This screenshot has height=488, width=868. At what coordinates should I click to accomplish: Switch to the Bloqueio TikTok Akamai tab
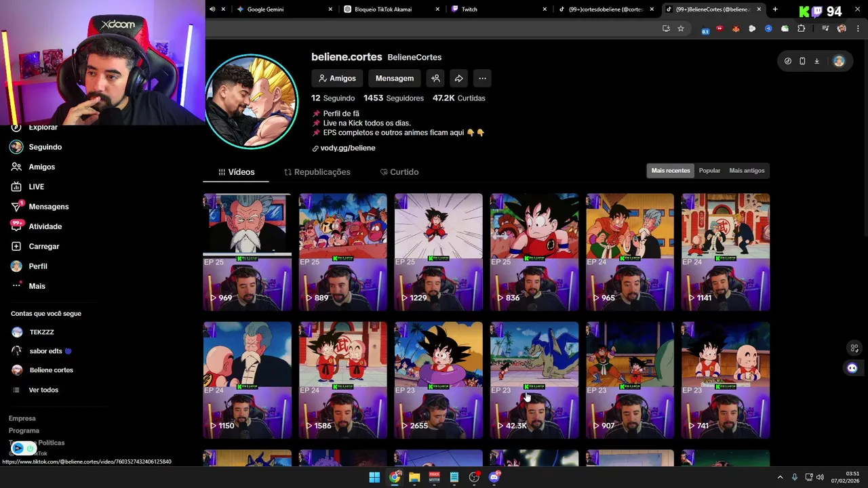coord(392,9)
